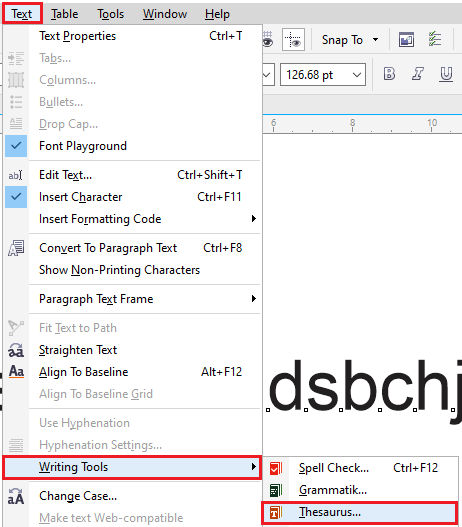Click the Grammatik icon
This screenshot has height=527, width=462.
(x=276, y=490)
